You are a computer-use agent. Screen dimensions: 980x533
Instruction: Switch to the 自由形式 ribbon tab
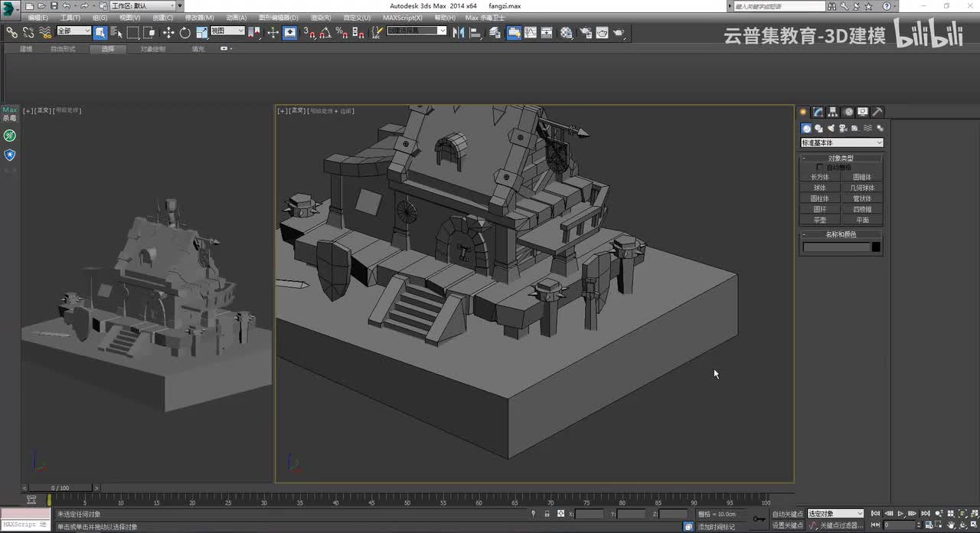coord(63,49)
